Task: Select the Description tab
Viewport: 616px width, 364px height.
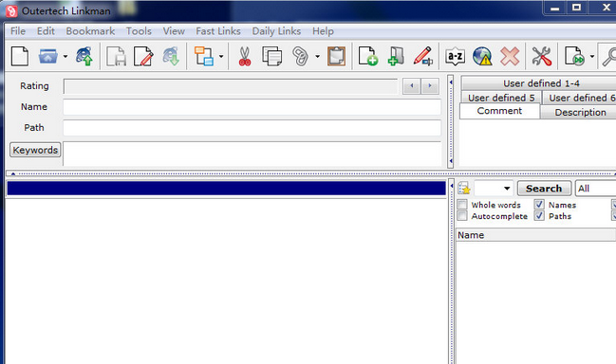Action: pos(578,112)
